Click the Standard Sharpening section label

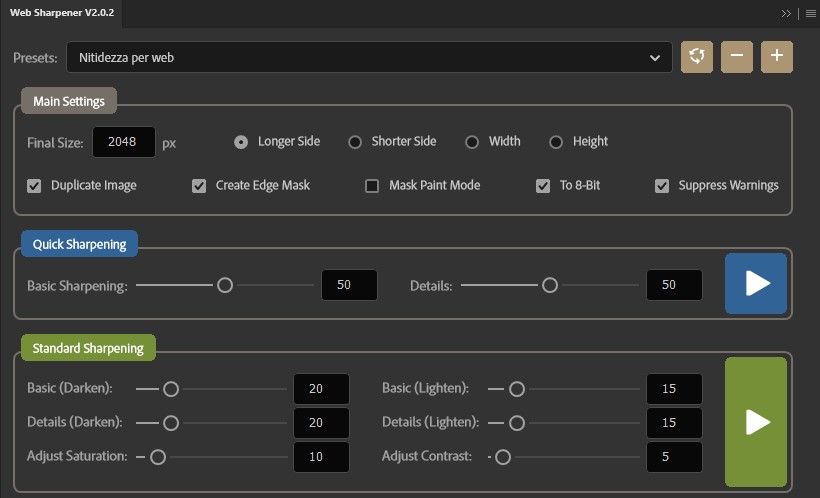[x=88, y=348]
